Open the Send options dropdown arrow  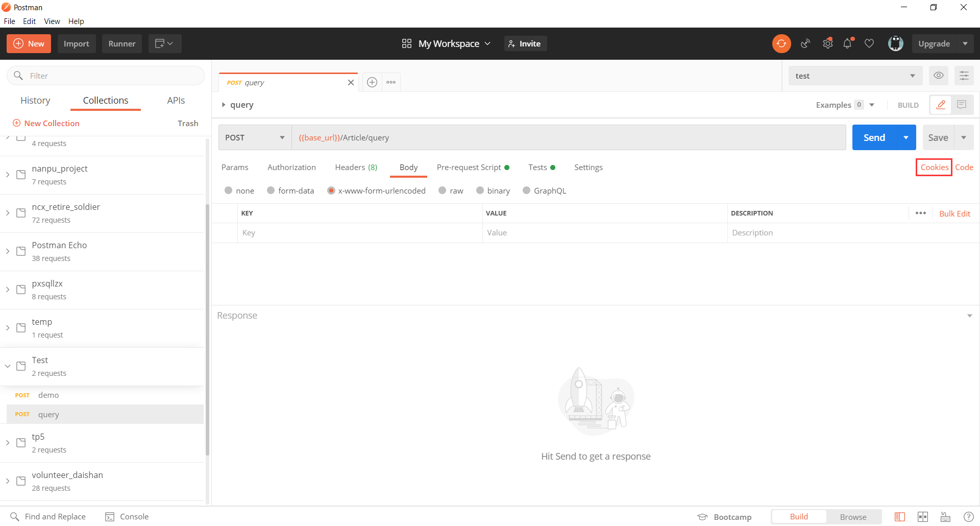tap(906, 137)
